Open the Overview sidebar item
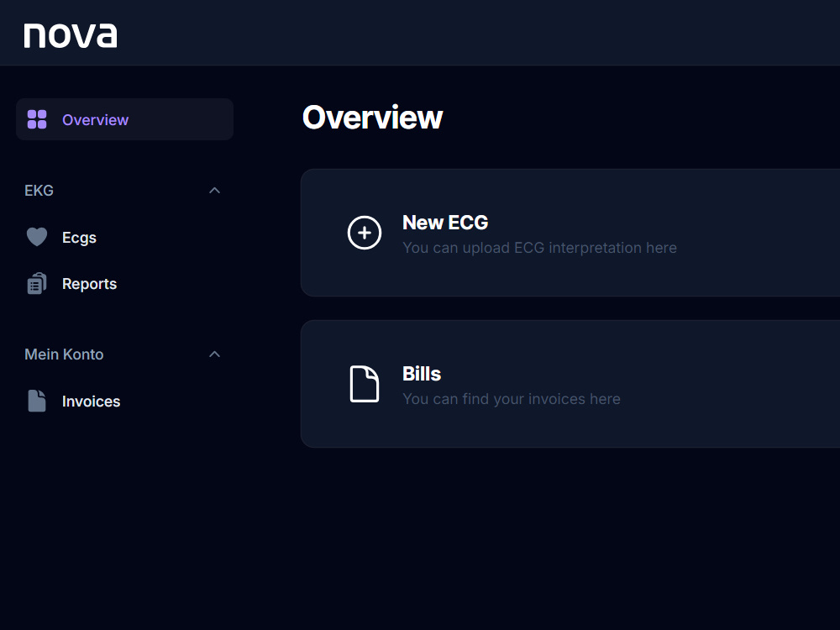 click(125, 119)
